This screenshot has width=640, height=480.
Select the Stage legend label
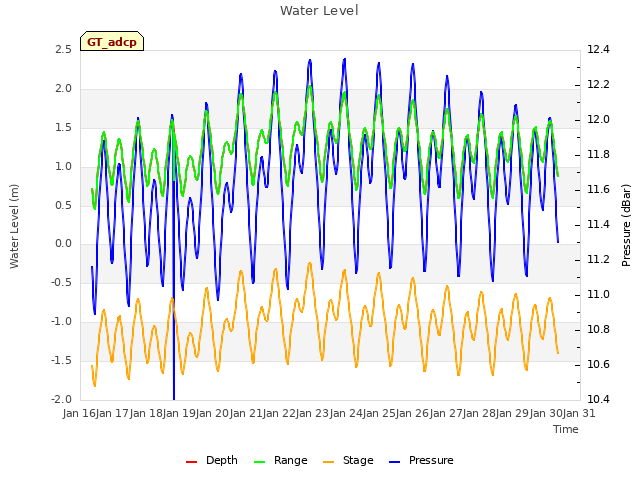[358, 460]
